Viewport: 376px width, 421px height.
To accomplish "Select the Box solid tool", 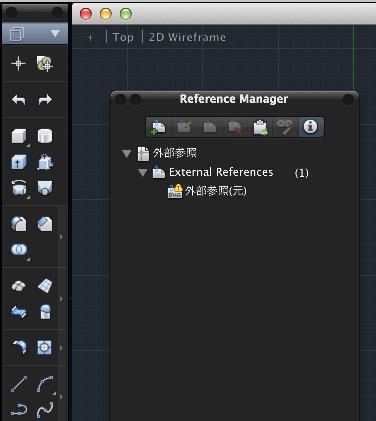I will [x=19, y=136].
